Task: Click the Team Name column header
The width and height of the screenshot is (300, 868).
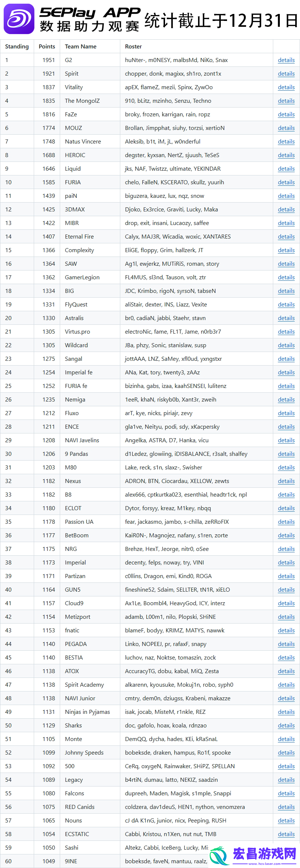Action: click(81, 47)
